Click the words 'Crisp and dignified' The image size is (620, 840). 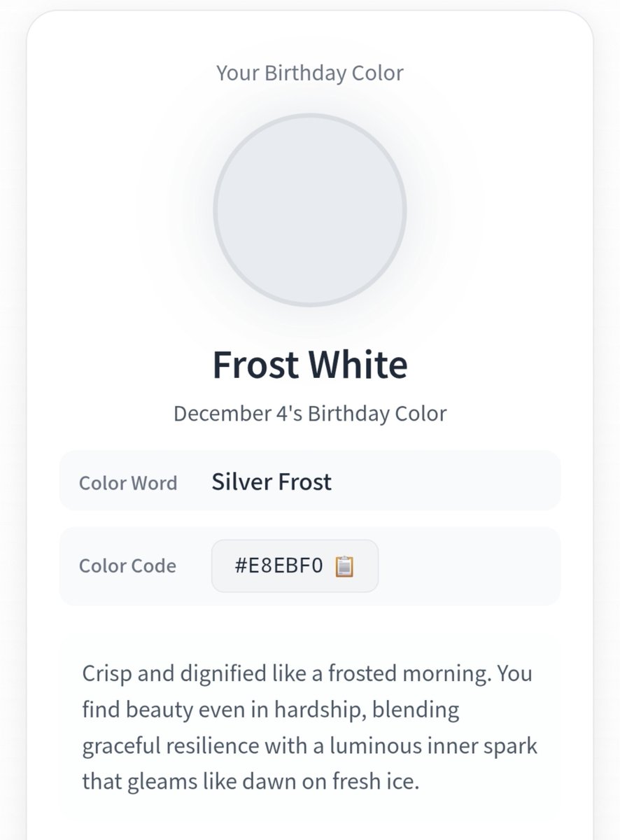177,674
